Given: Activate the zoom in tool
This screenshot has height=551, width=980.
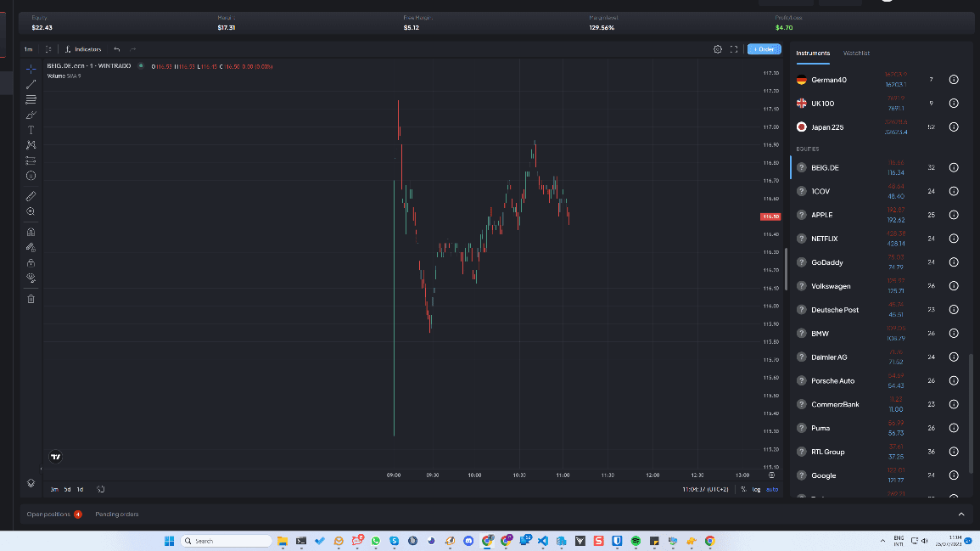Looking at the screenshot, I should 31,211.
